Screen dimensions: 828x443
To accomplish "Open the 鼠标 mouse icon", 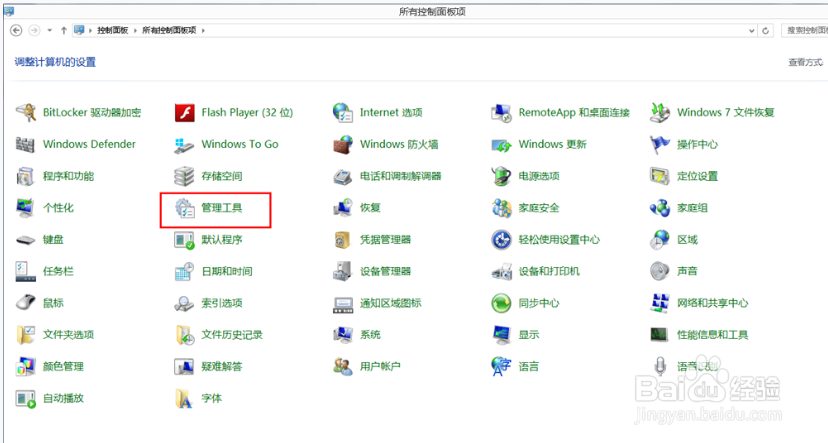I will coord(25,303).
